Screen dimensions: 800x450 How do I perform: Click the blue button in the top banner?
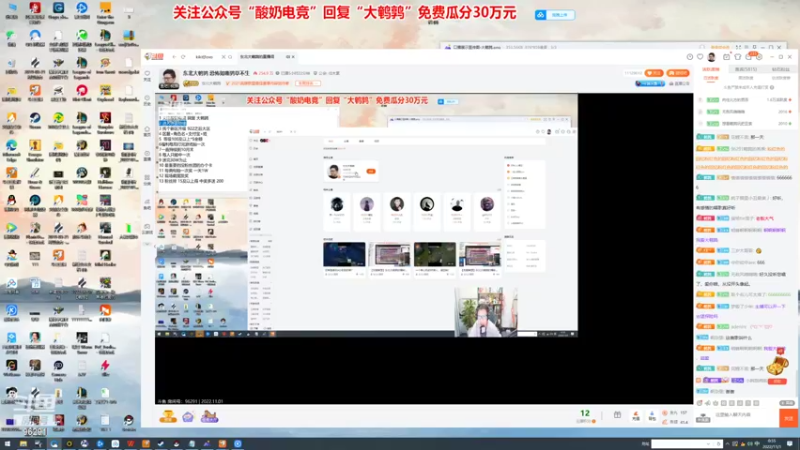tap(555, 15)
